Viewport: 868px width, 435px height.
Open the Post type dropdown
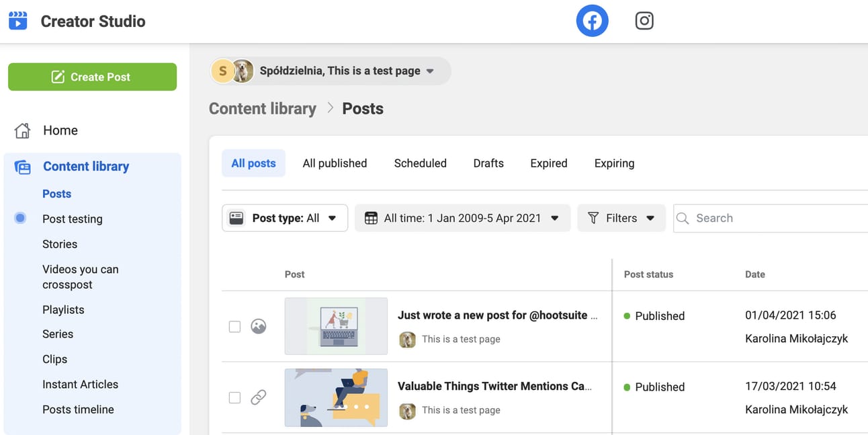click(285, 218)
